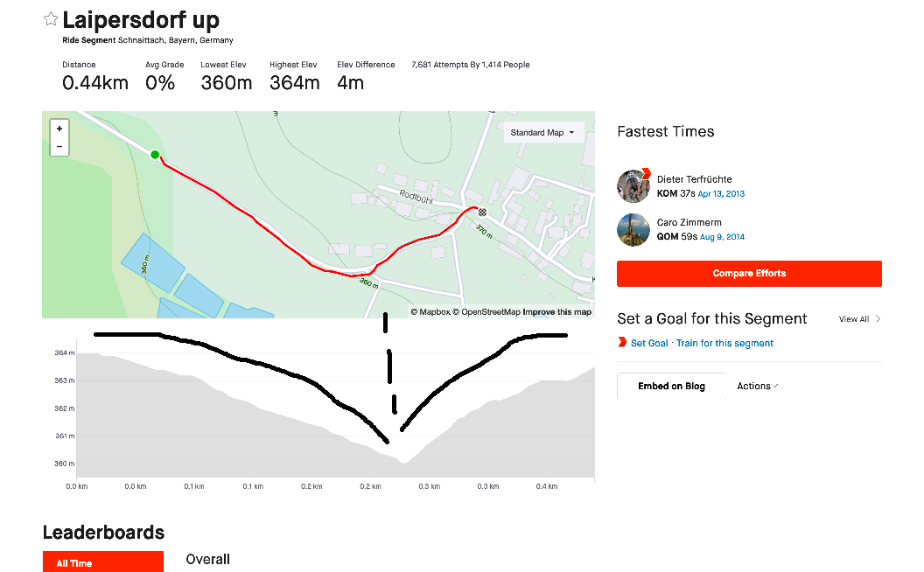This screenshot has width=924, height=572.
Task: Zoom in on the map
Action: (x=59, y=129)
